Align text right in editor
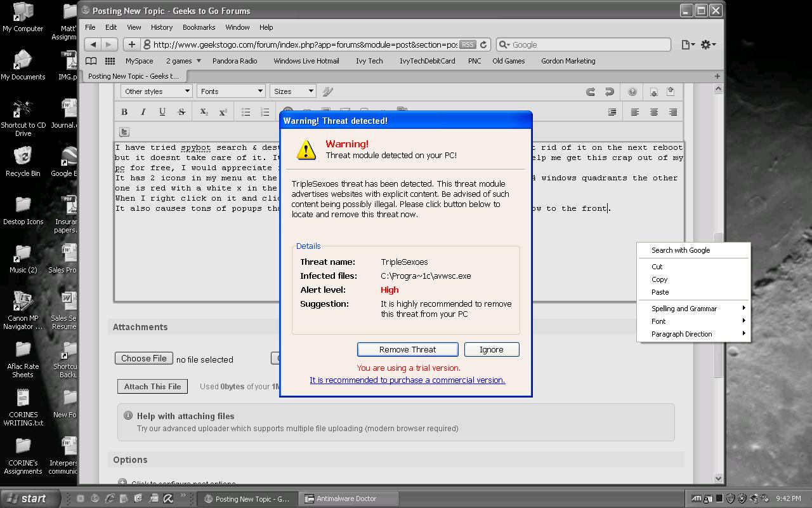This screenshot has width=812, height=508. click(673, 112)
